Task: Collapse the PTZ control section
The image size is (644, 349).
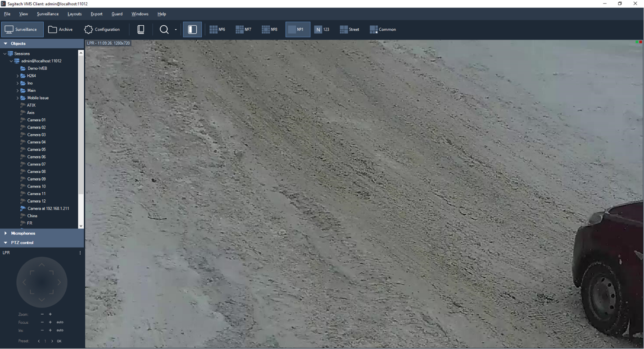Action: [5, 243]
